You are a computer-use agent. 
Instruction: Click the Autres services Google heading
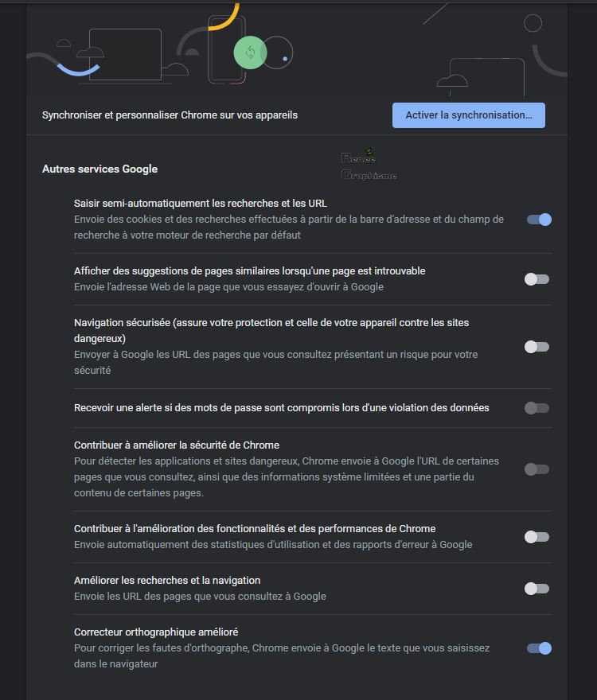pos(99,169)
